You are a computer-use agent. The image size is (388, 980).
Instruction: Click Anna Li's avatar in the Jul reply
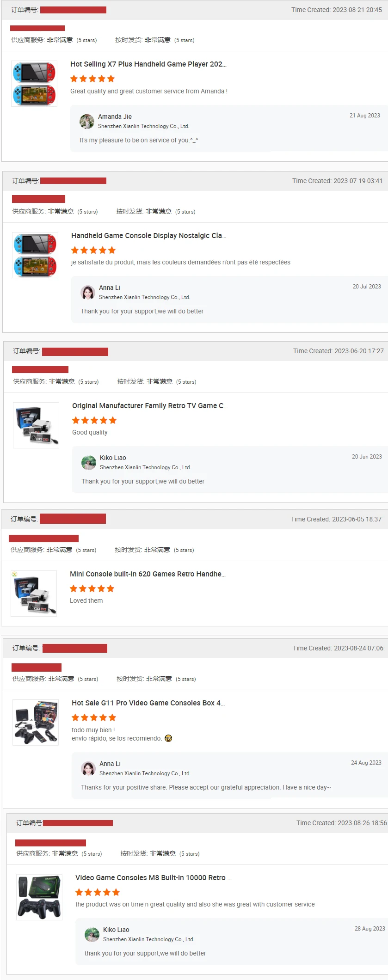(x=88, y=292)
